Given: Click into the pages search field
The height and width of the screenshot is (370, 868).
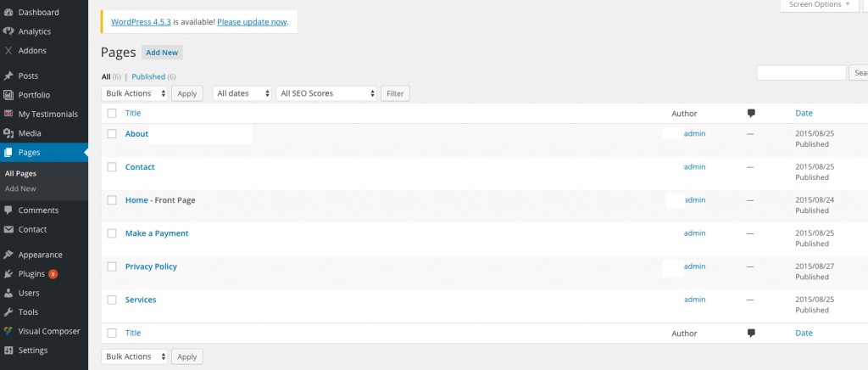Looking at the screenshot, I should click(801, 73).
